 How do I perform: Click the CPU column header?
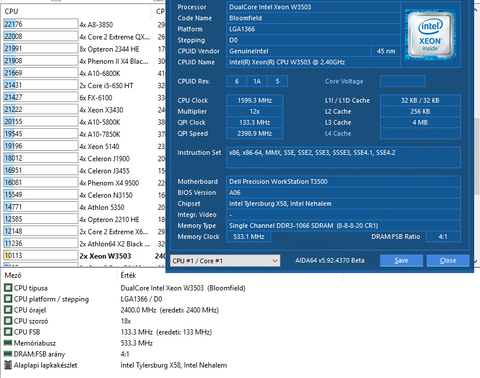coord(12,11)
